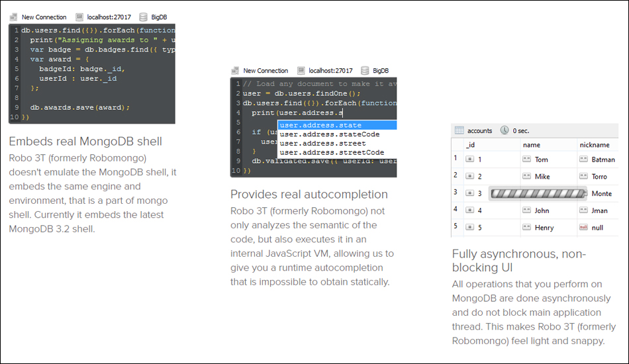The width and height of the screenshot is (629, 364).
Task: Click New Connection icon above first shell
Action: pyautogui.click(x=14, y=17)
